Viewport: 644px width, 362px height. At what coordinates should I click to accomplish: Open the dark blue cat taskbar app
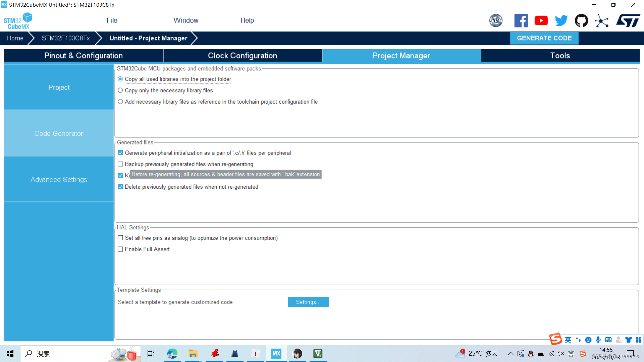point(235,353)
